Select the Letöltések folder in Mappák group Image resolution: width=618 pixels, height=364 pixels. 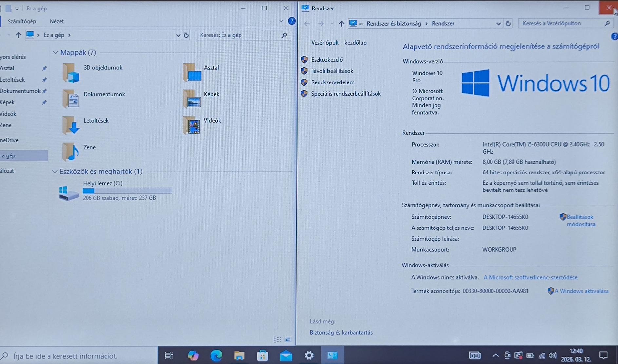click(85, 125)
